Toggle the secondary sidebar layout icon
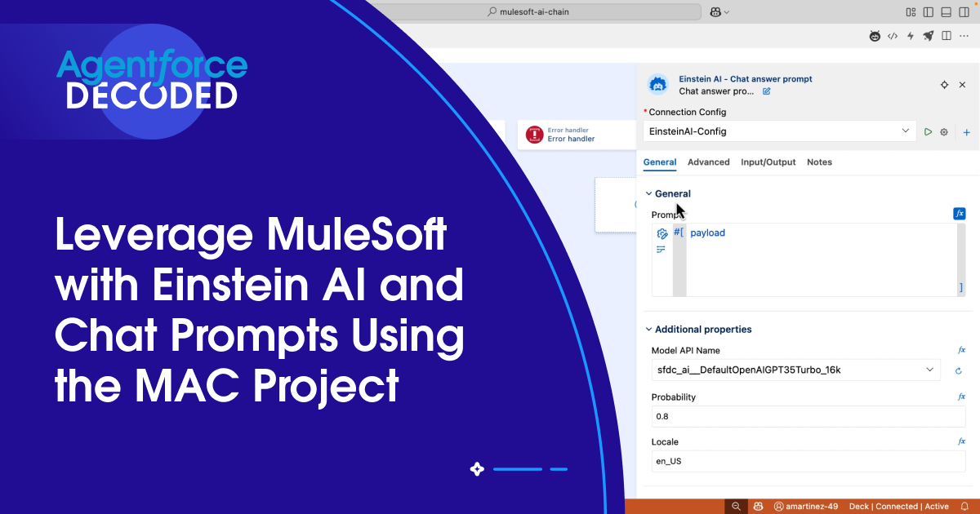The width and height of the screenshot is (980, 514). point(963,11)
